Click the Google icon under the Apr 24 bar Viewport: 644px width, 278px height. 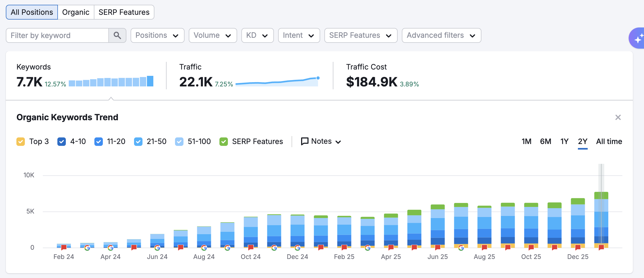tap(111, 248)
